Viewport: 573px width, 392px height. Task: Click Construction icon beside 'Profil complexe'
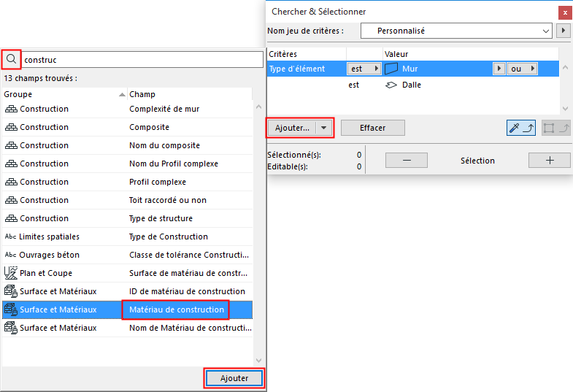pyautogui.click(x=11, y=182)
